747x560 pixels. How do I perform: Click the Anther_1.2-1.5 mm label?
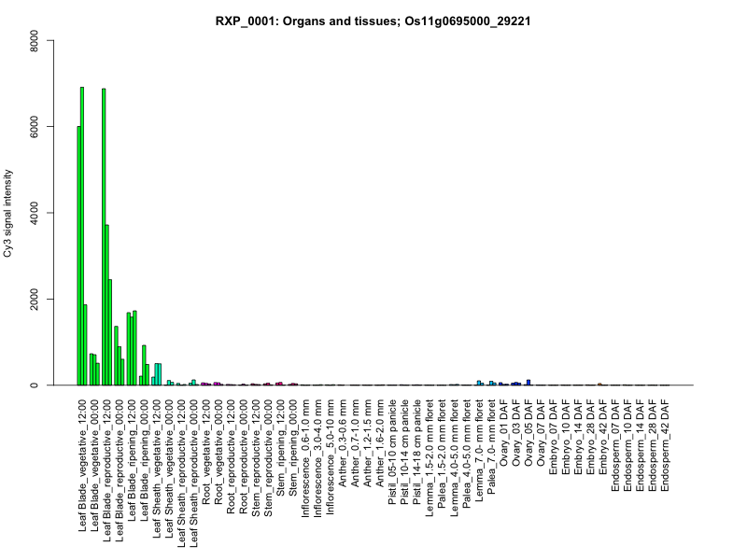coord(367,444)
